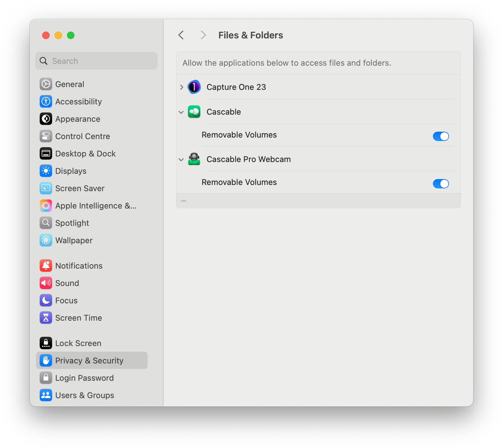Click the Cascable app icon

click(194, 112)
